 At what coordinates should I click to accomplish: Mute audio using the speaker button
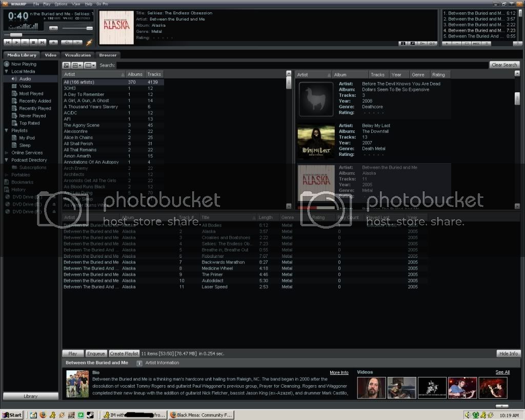click(x=53, y=28)
